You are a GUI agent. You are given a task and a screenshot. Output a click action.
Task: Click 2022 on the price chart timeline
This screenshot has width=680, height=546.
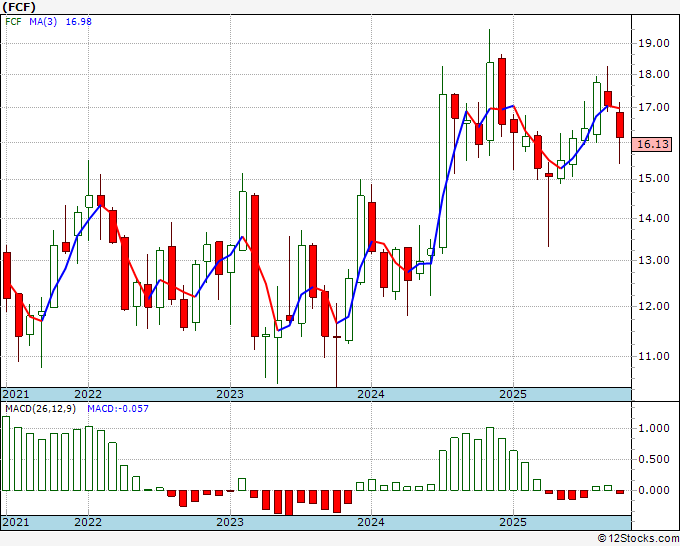(x=88, y=394)
